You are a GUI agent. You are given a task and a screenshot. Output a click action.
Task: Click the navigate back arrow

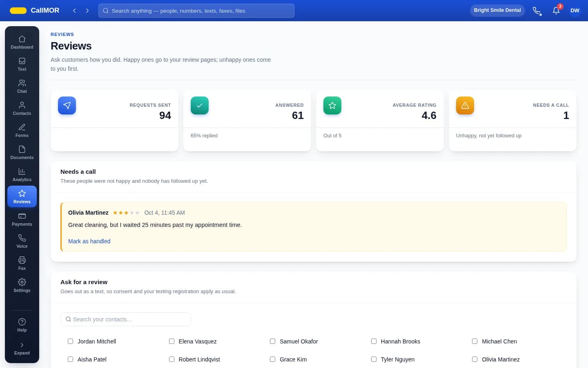(74, 11)
